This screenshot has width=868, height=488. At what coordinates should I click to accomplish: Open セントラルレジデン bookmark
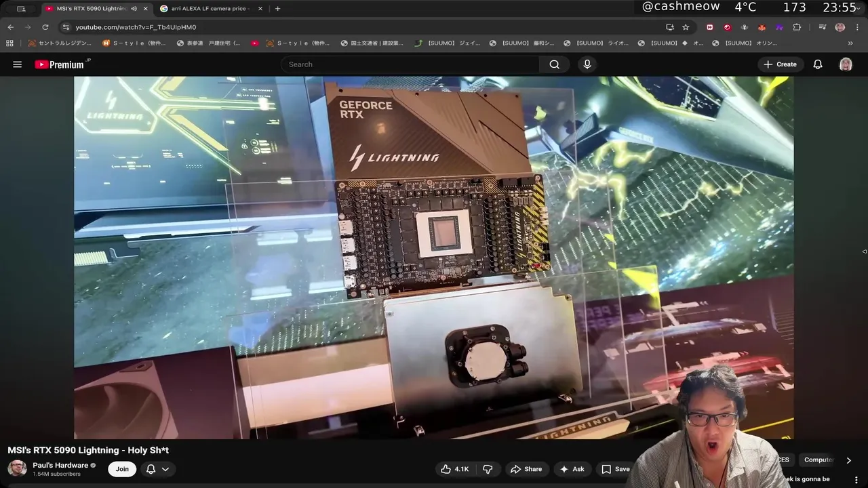[60, 43]
